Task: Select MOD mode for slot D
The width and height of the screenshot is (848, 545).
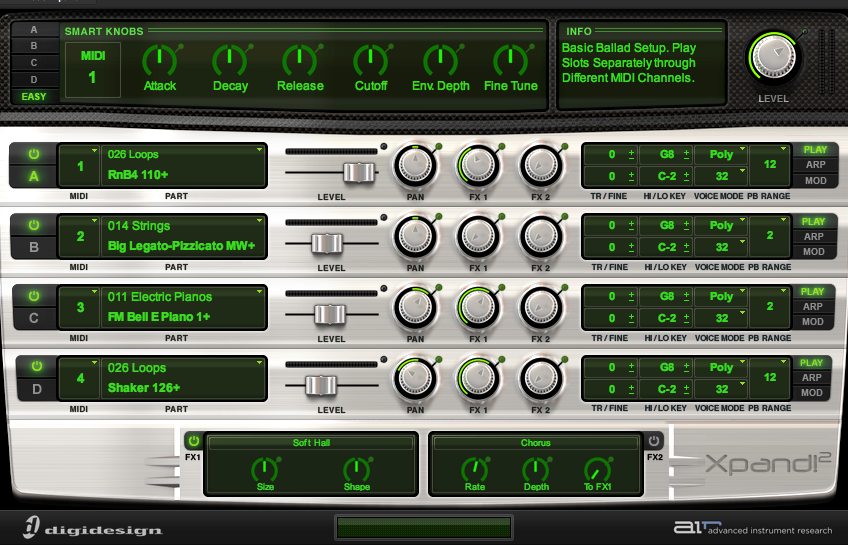Action: click(x=812, y=393)
